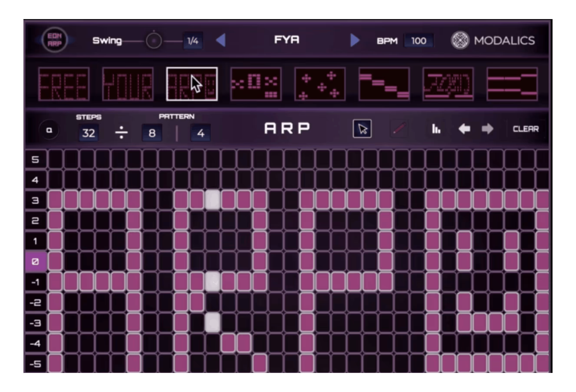Shift pattern right with arrow icon

487,129
